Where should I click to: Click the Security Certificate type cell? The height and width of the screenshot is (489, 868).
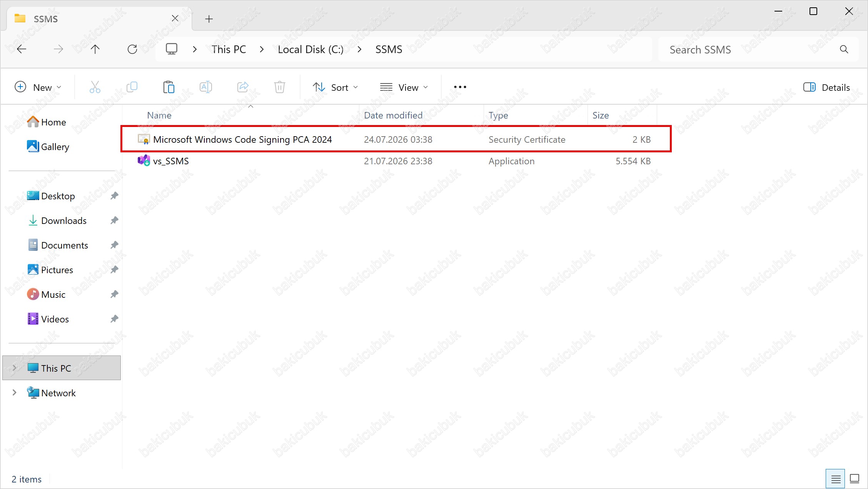click(527, 139)
